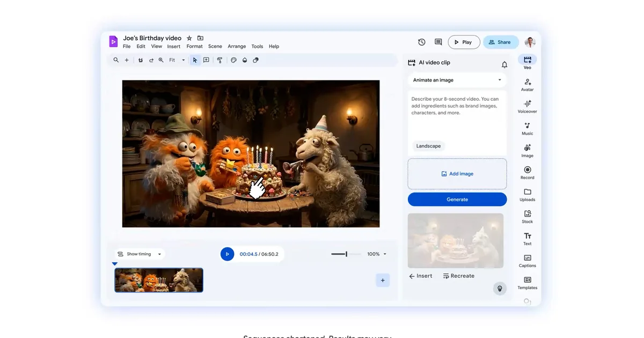Open the Fit zoom dropdown
Viewport: 644px width, 338px height.
[x=175, y=60]
